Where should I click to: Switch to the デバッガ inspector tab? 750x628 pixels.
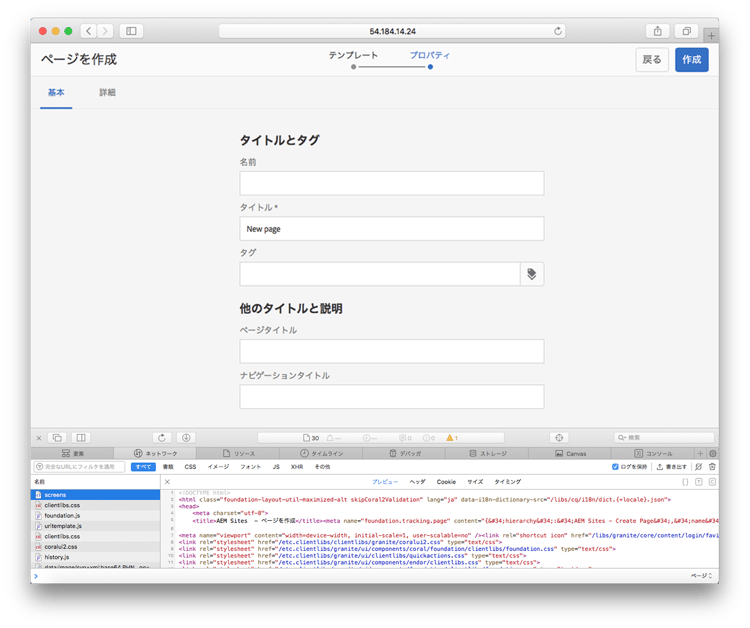(404, 453)
